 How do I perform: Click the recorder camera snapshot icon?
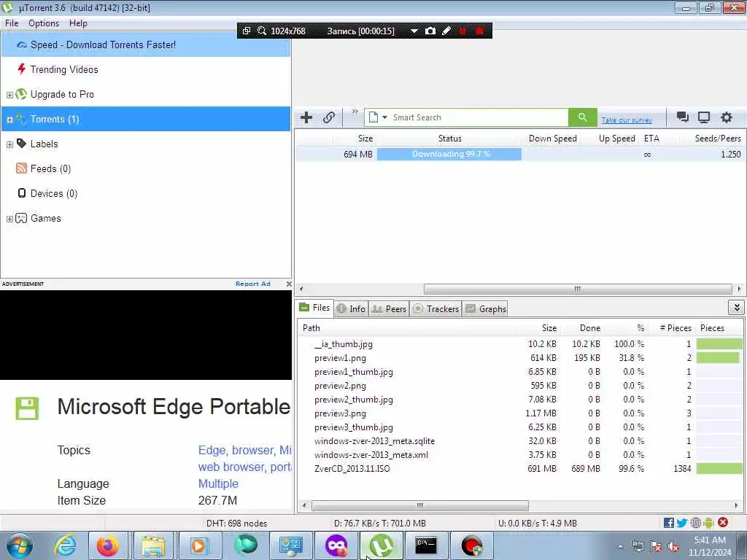pos(430,31)
